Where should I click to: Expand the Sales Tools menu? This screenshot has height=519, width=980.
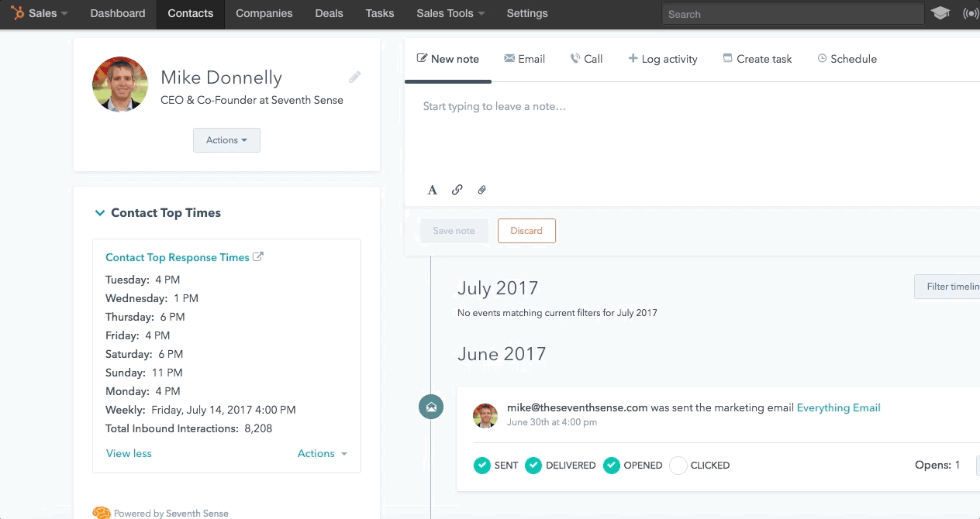pos(450,13)
